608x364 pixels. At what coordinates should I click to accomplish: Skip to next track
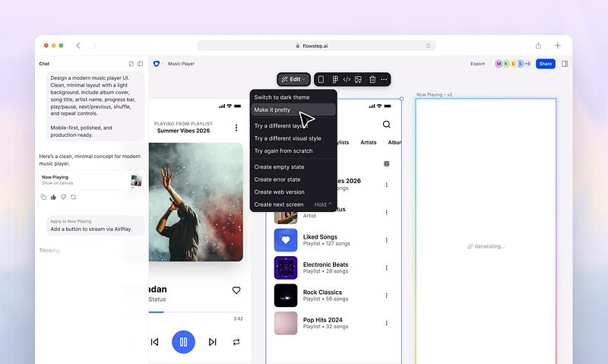click(213, 342)
